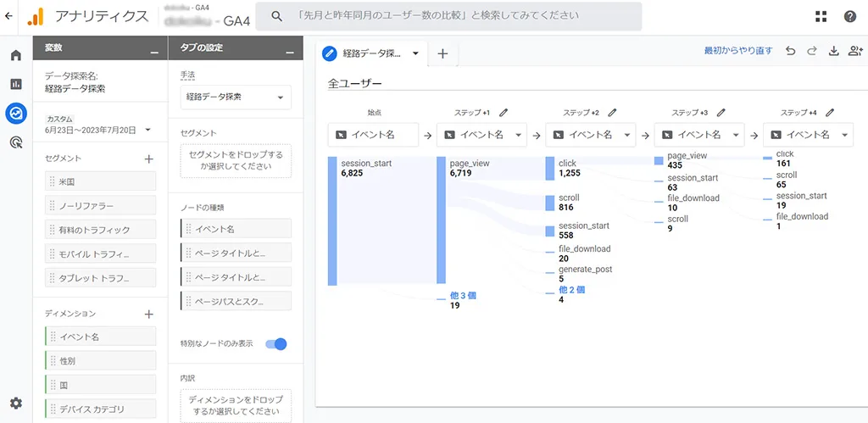The height and width of the screenshot is (423, 868).
Task: Open ステップ +4 イベント名 dropdown
Action: point(808,135)
